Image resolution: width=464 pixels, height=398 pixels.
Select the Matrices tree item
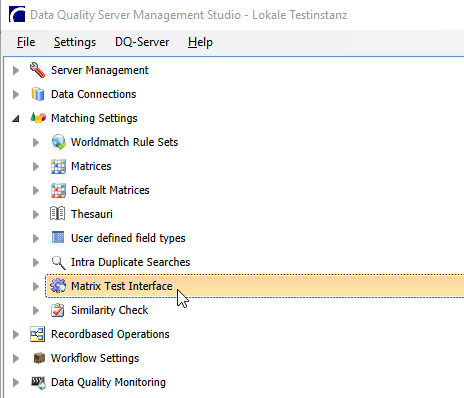click(x=91, y=166)
